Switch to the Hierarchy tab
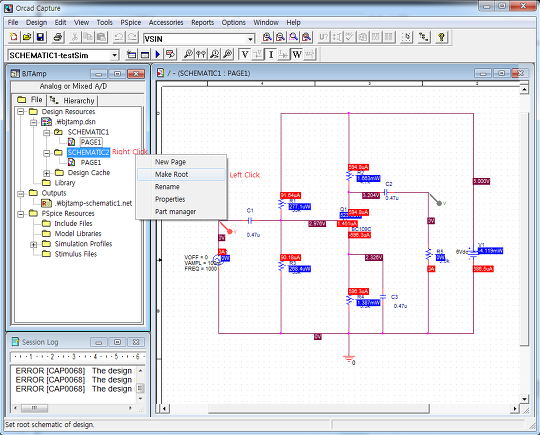 tap(73, 100)
